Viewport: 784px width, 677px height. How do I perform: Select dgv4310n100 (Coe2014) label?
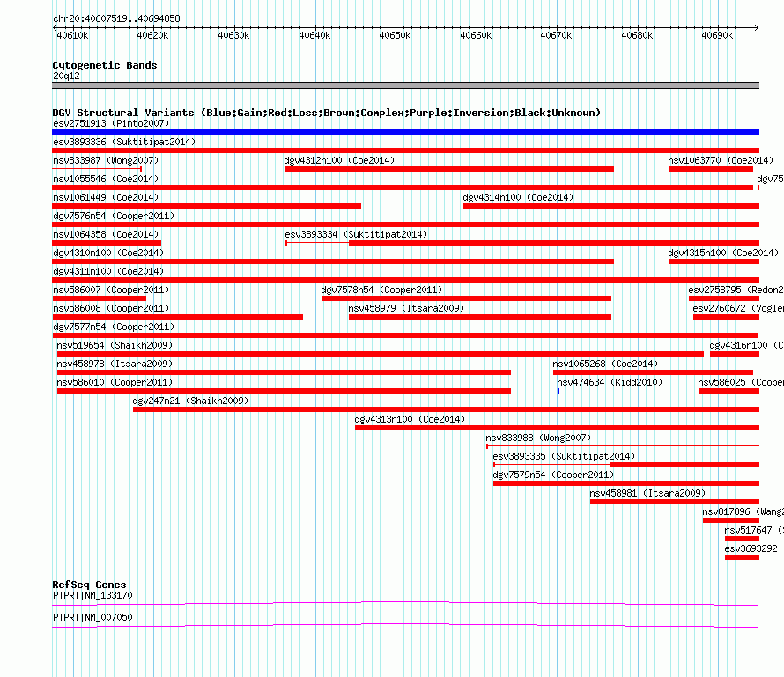tap(108, 253)
